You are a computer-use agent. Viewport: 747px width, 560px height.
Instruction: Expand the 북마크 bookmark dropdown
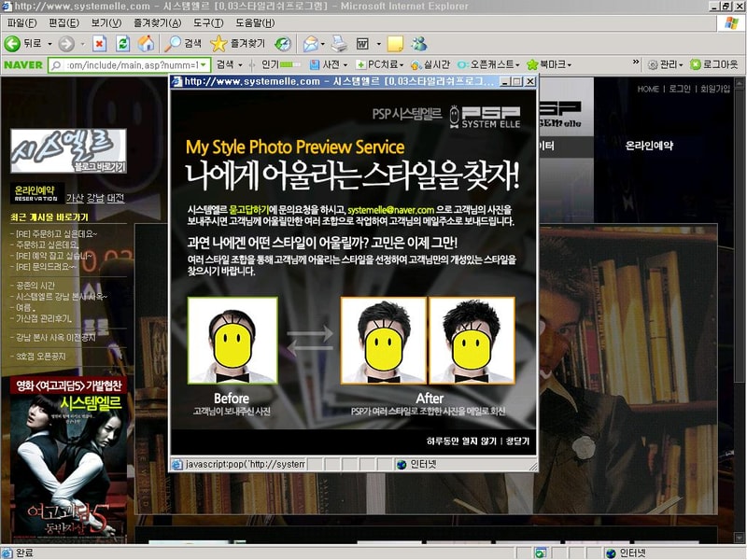pos(570,64)
